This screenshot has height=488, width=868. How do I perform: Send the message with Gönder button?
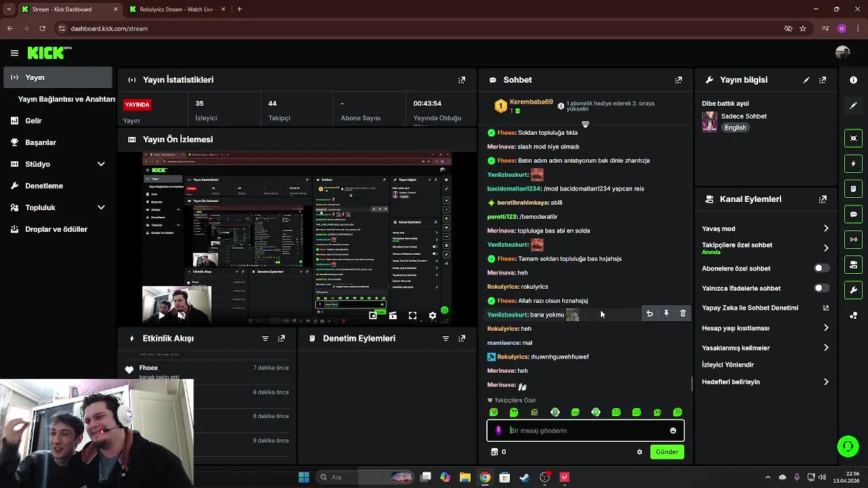[667, 452]
